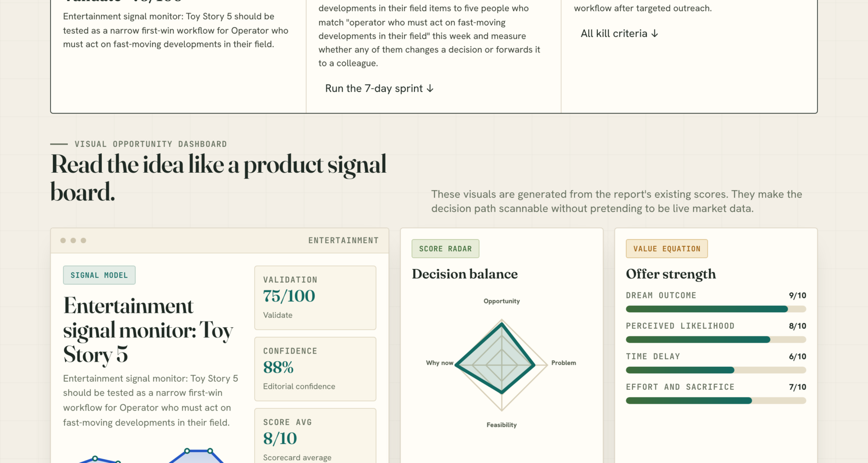The width and height of the screenshot is (868, 463).
Task: Click the Dream Outcome progress bar
Action: (x=716, y=309)
